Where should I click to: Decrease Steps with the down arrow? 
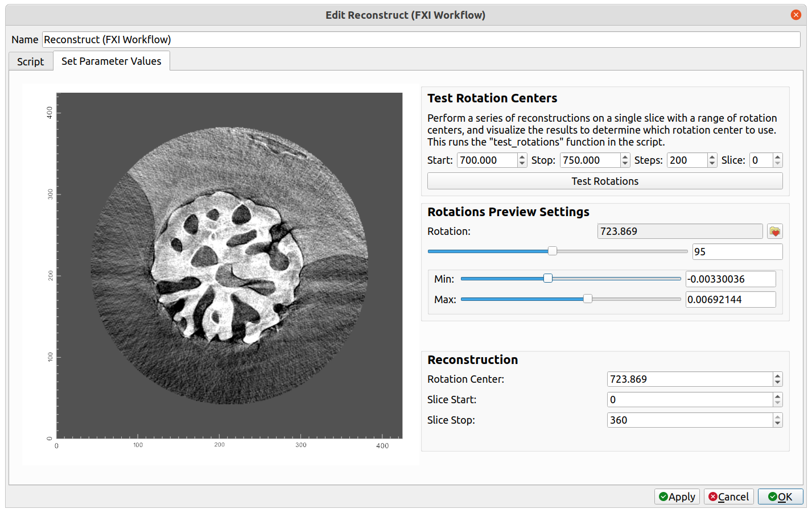pos(712,164)
